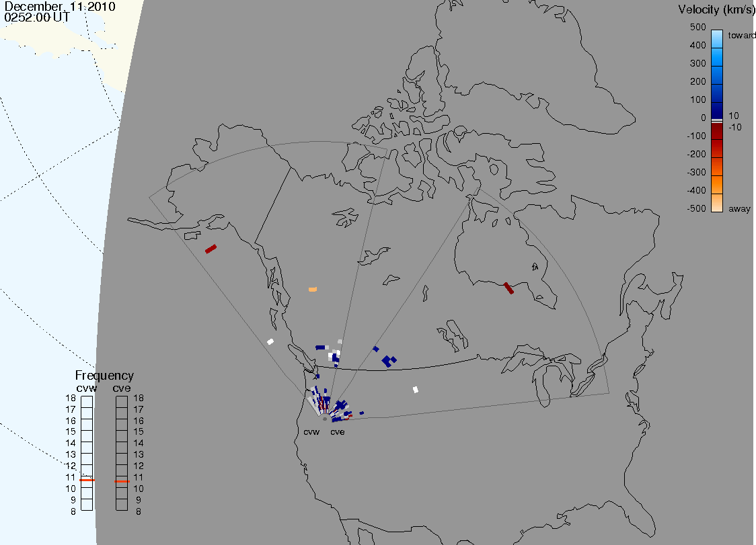Click the red marker on cve frequency bar
The width and height of the screenshot is (756, 545).
[x=122, y=481]
